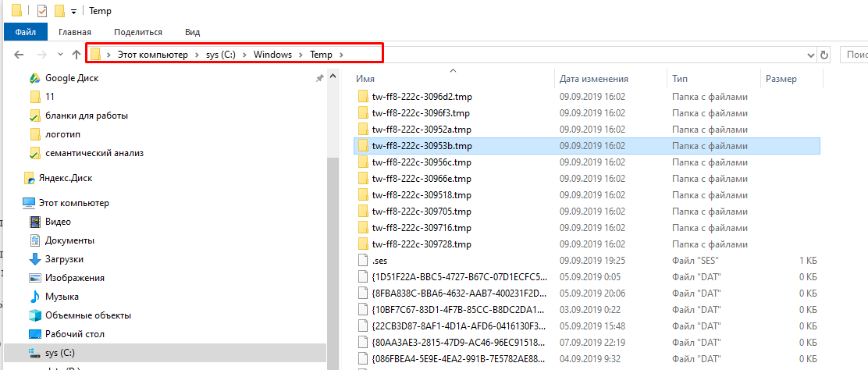Screen dimensions: 868x370
Task: Click the Тип column header
Action: pos(679,79)
